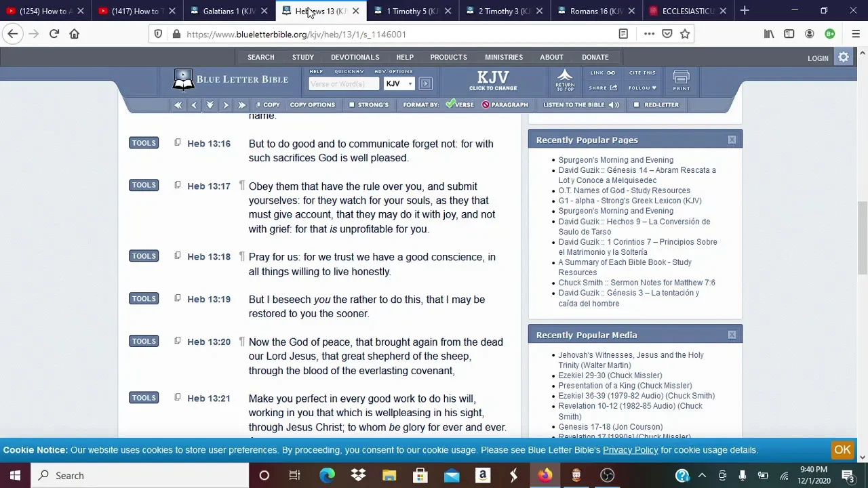
Task: Click the Print icon
Action: [682, 80]
